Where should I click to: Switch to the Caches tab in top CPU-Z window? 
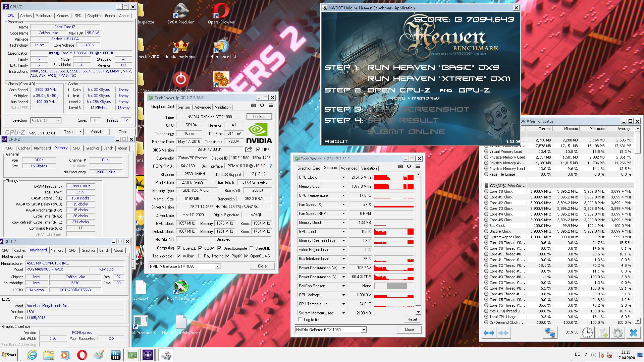coord(25,16)
